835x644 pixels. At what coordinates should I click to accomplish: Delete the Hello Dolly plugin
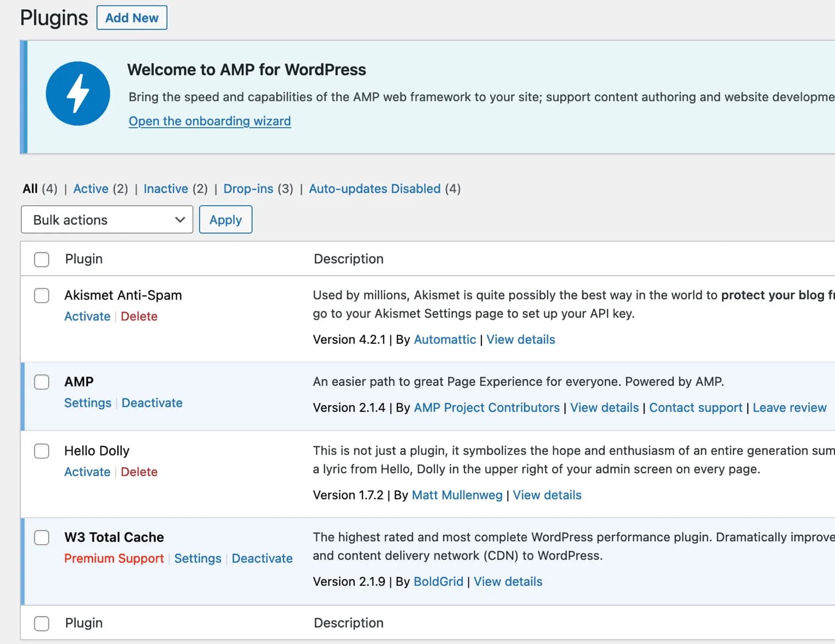tap(139, 472)
